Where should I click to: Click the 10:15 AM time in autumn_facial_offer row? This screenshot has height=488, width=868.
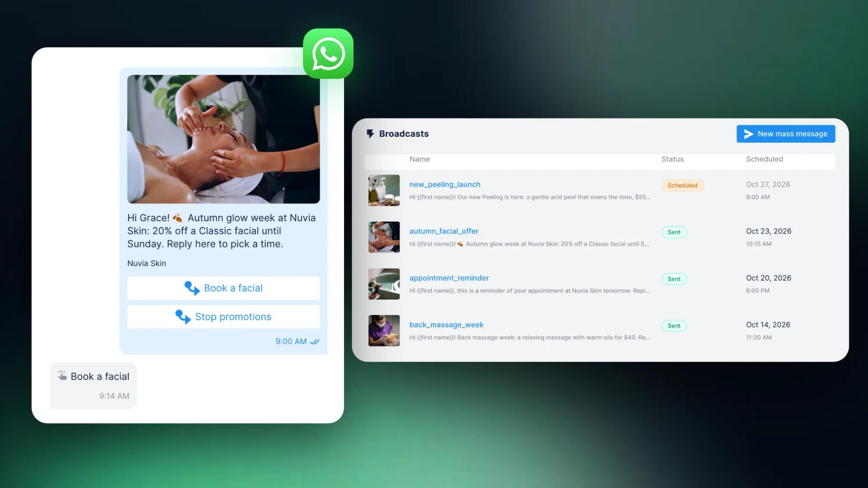coord(759,244)
